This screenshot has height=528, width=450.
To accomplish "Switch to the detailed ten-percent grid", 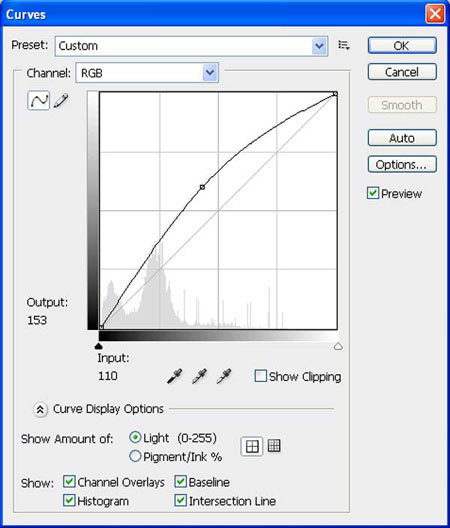I will pyautogui.click(x=274, y=446).
